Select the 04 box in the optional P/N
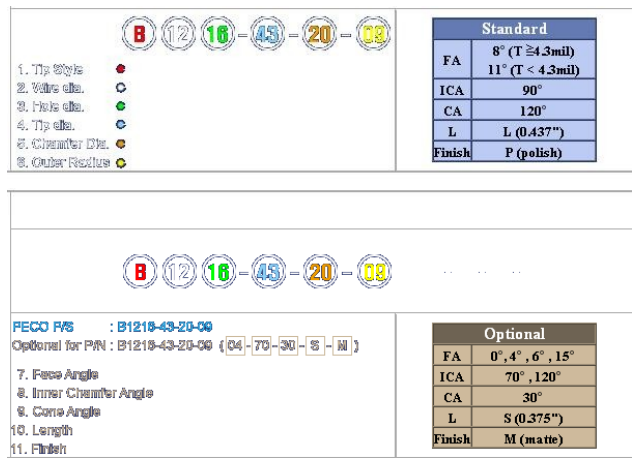 (235, 346)
